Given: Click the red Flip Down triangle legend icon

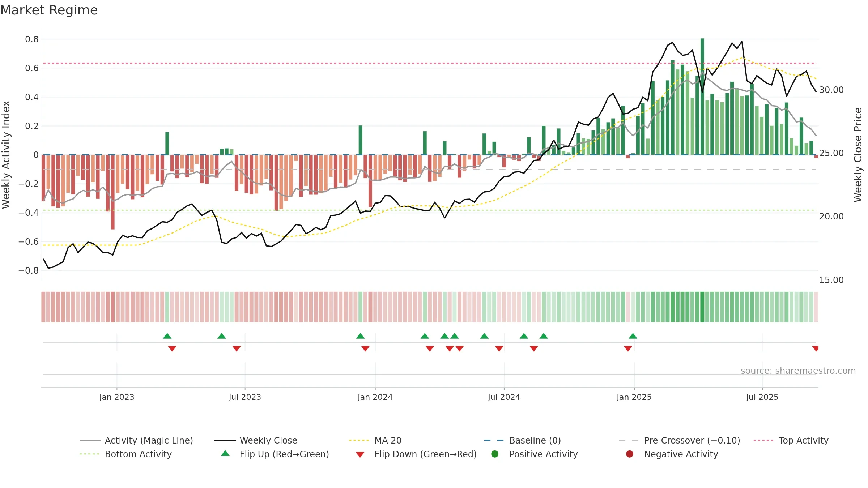Looking at the screenshot, I should (x=360, y=455).
